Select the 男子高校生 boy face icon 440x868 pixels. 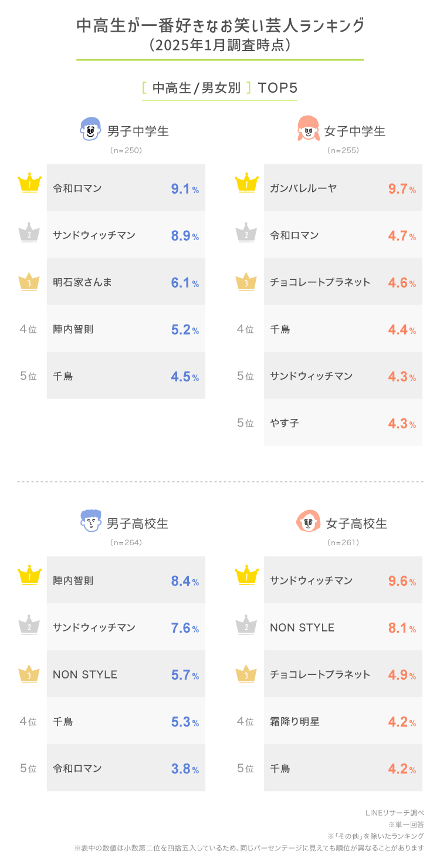coord(90,521)
